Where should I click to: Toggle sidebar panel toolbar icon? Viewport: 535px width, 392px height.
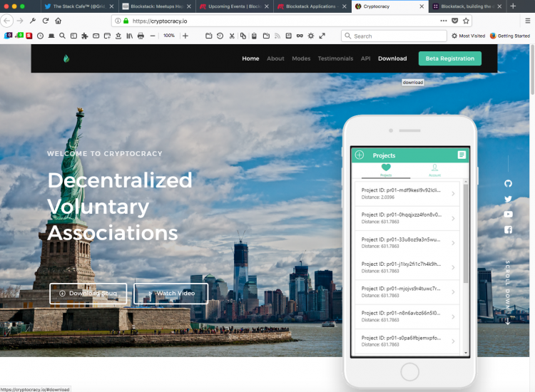(x=73, y=36)
